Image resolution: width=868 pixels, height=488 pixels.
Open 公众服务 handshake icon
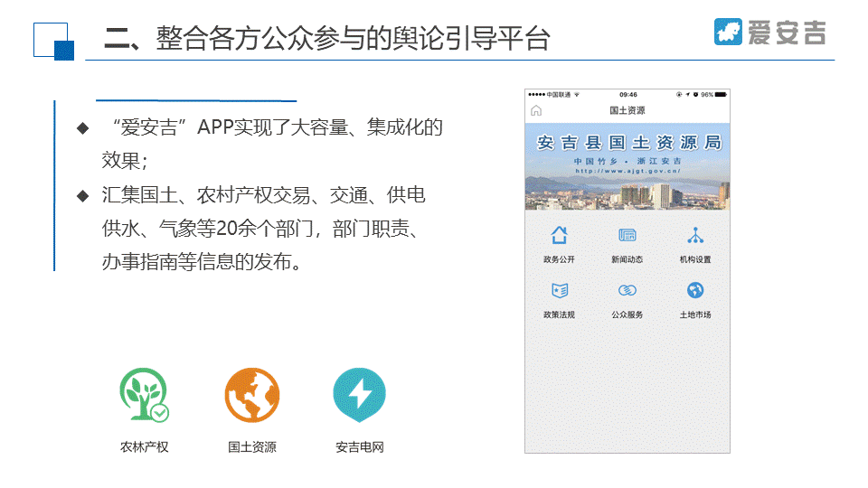pos(627,290)
